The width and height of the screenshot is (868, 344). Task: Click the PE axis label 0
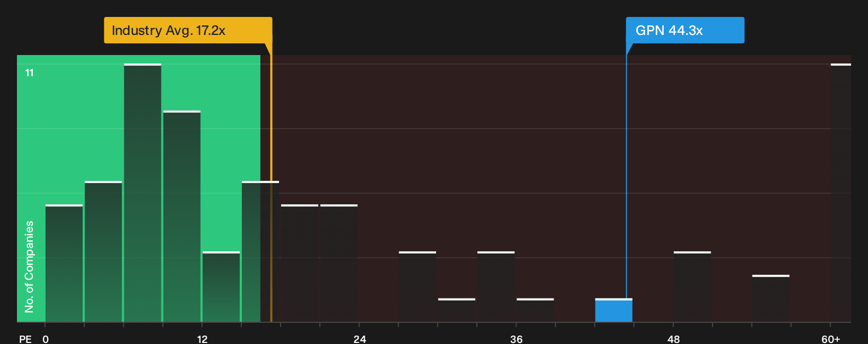(46, 339)
